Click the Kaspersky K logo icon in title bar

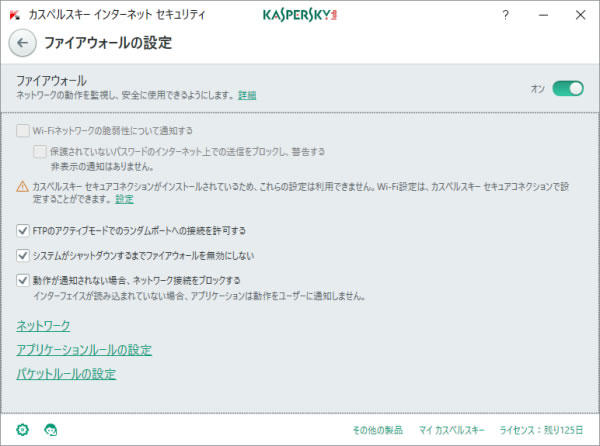click(15, 15)
